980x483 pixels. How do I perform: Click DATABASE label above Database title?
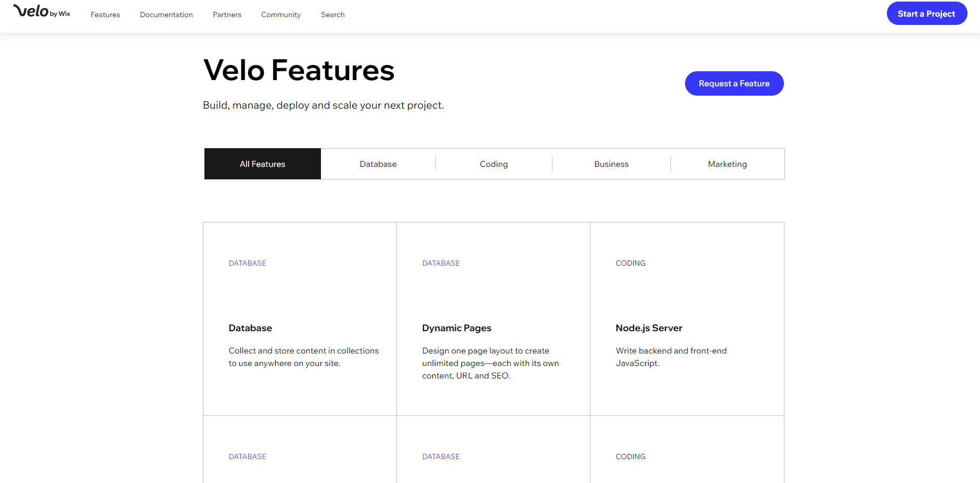248,263
